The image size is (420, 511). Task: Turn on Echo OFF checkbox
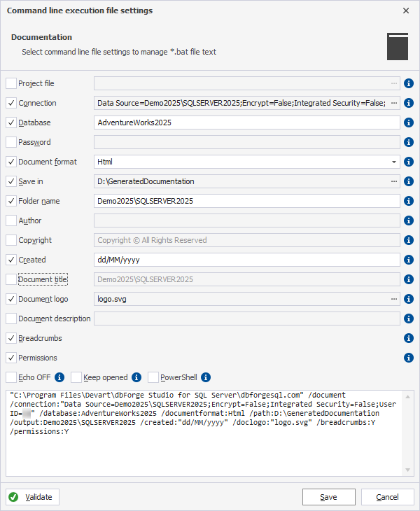tap(11, 377)
